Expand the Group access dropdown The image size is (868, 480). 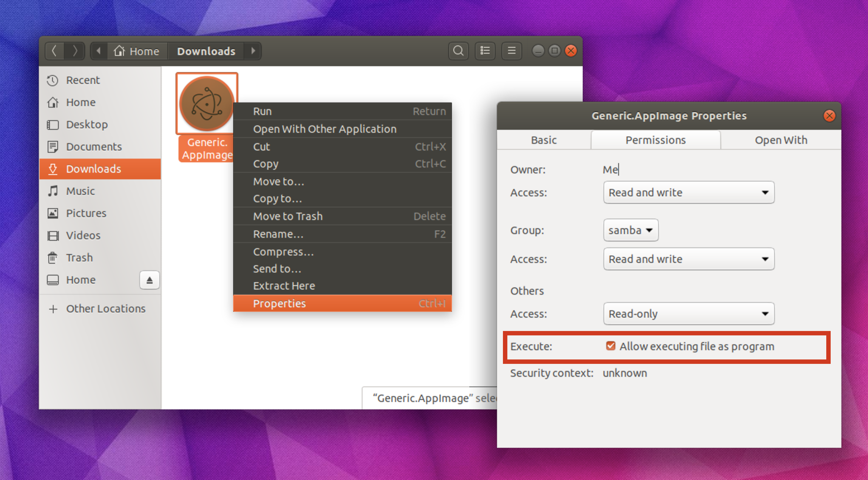(x=688, y=259)
